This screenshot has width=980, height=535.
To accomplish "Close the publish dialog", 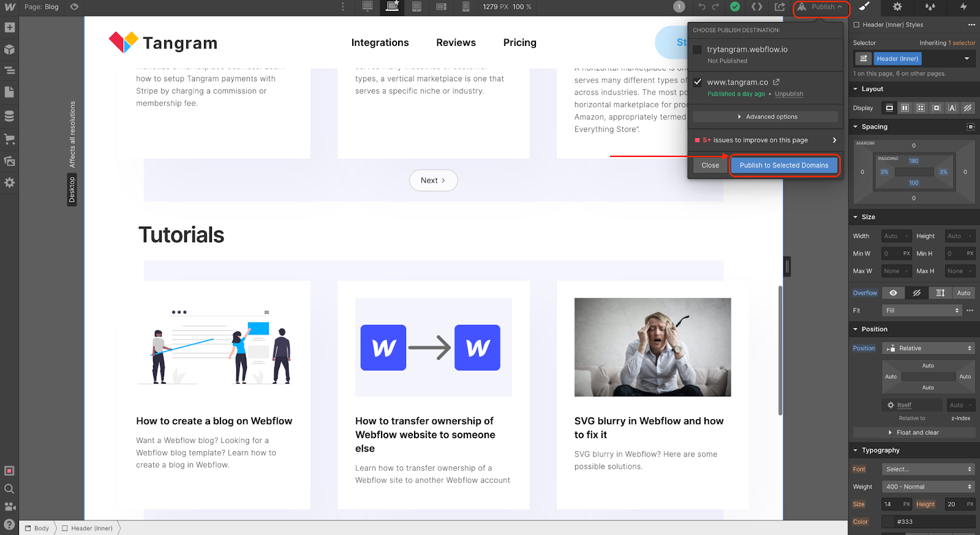I will click(710, 165).
